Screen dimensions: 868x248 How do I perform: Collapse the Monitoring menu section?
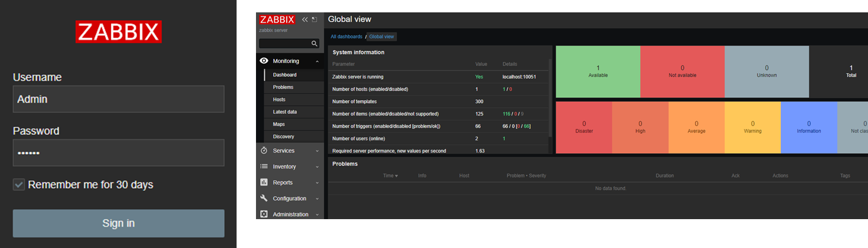tap(317, 61)
